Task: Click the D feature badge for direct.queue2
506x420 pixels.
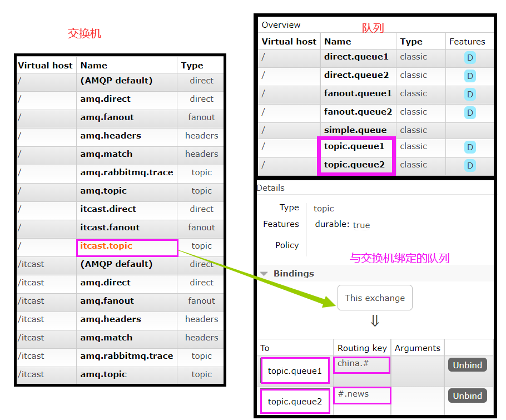Action: coord(470,76)
